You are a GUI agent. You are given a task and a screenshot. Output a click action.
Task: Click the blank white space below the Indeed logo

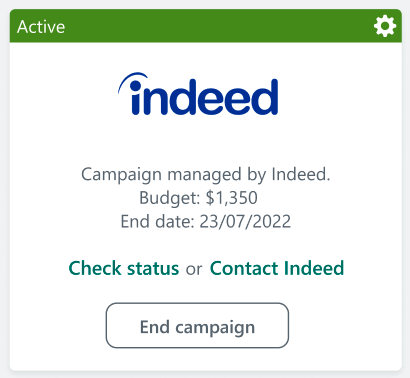[x=206, y=140]
